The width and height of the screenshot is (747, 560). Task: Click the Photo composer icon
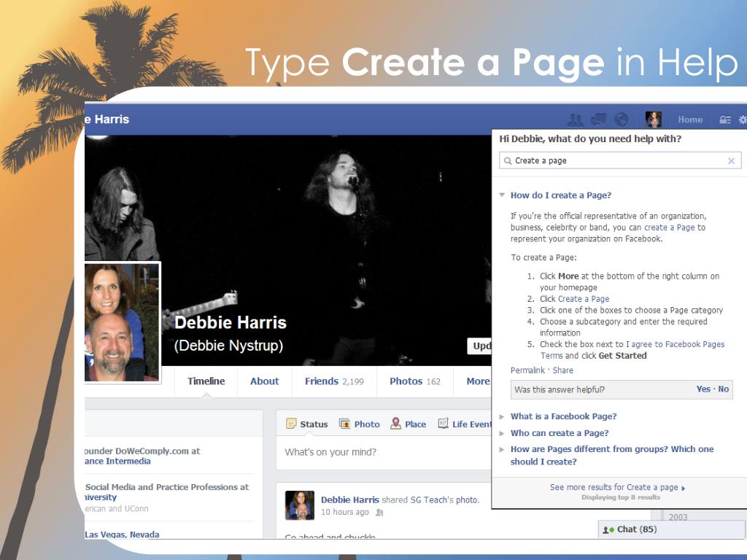click(344, 424)
